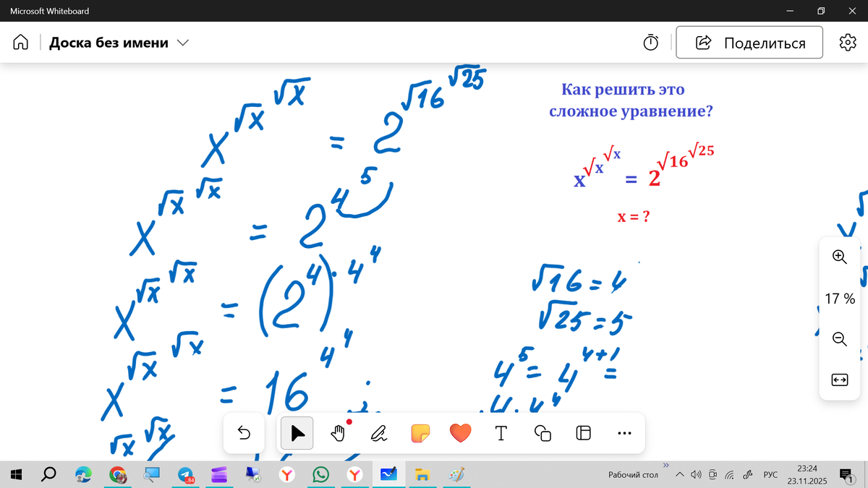The width and height of the screenshot is (868, 488).
Task: Open Windows taskbar search
Action: pyautogui.click(x=49, y=474)
